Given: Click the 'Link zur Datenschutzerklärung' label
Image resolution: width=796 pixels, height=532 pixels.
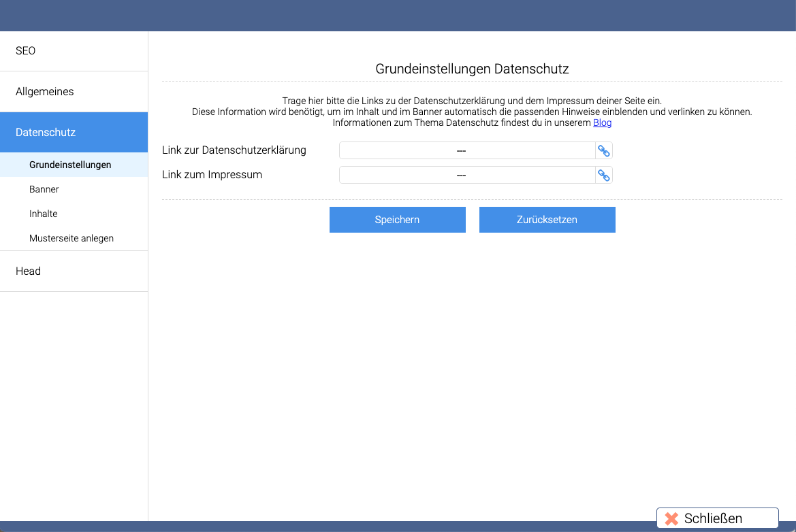Looking at the screenshot, I should pos(234,150).
